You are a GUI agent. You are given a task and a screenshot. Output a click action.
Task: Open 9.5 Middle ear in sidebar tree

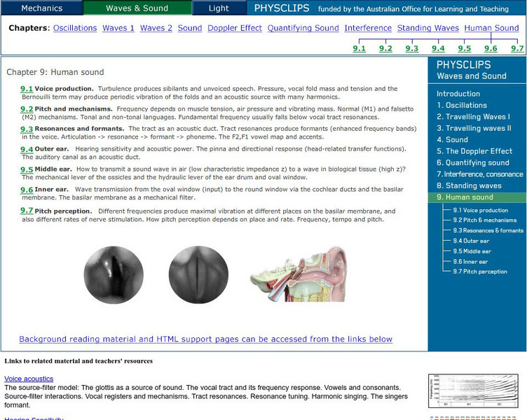coord(472,251)
